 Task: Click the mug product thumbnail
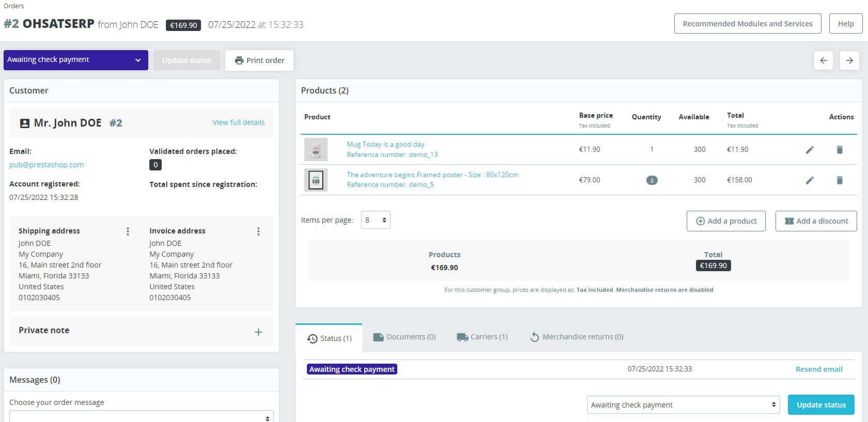tap(316, 150)
